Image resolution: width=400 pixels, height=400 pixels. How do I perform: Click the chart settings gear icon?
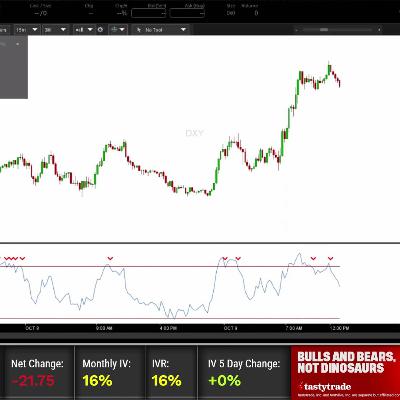tap(100, 30)
